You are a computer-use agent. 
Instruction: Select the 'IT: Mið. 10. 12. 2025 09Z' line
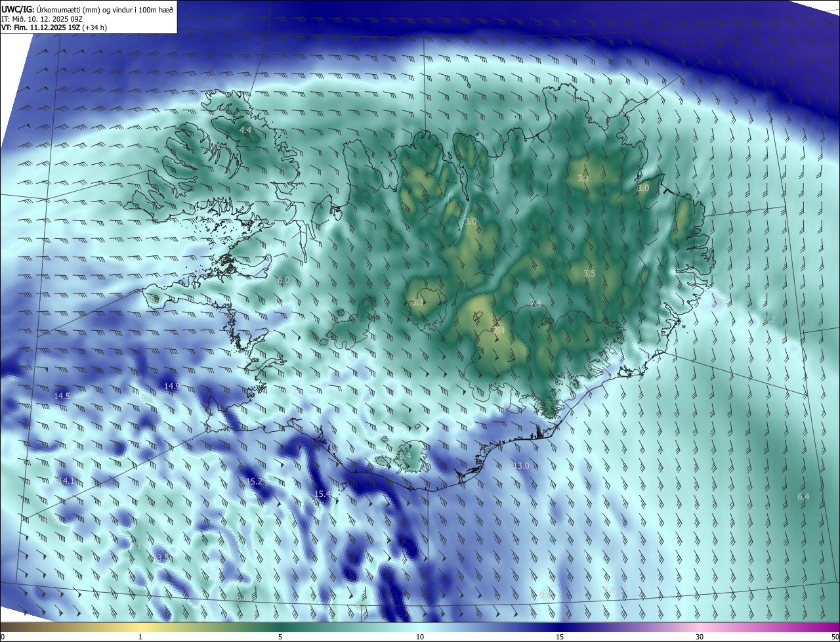coord(42,19)
